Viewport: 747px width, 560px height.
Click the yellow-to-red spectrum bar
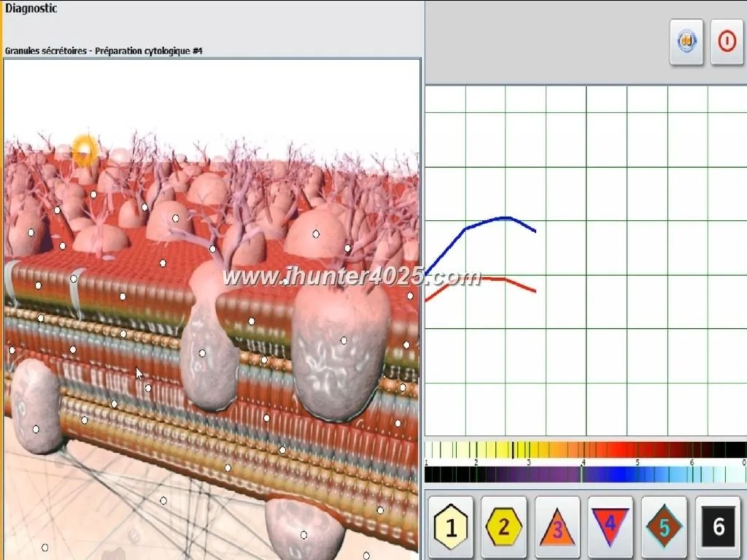pos(586,450)
